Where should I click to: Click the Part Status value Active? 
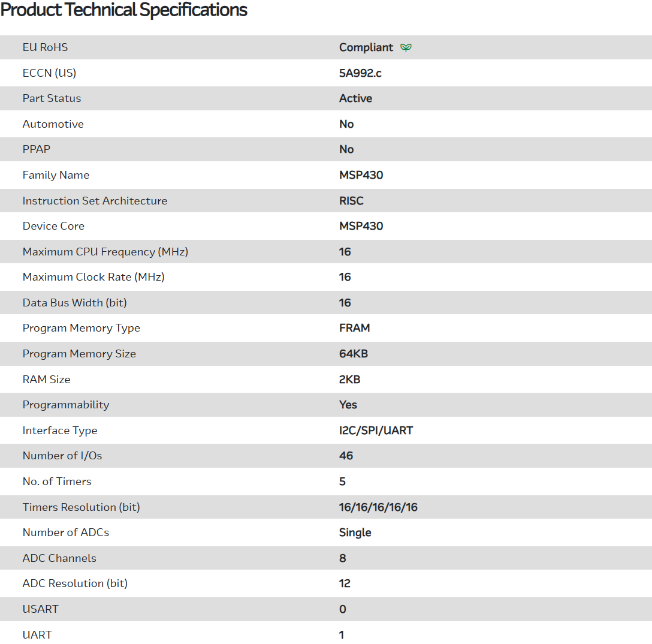click(355, 98)
